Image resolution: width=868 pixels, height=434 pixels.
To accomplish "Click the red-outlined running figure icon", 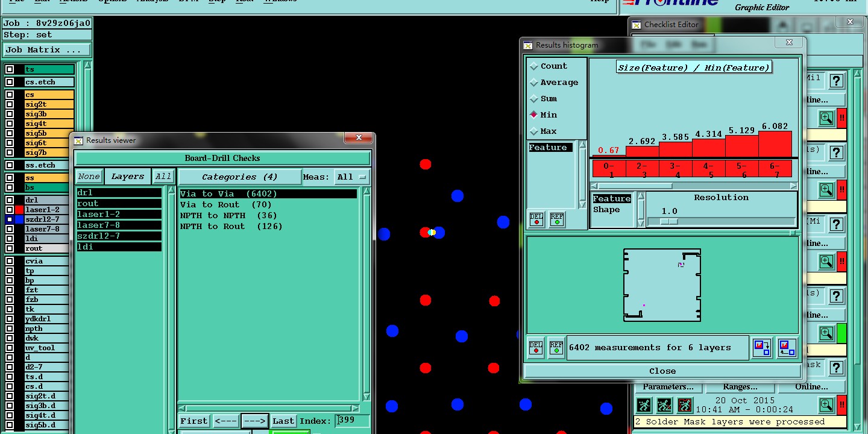I will (685, 405).
